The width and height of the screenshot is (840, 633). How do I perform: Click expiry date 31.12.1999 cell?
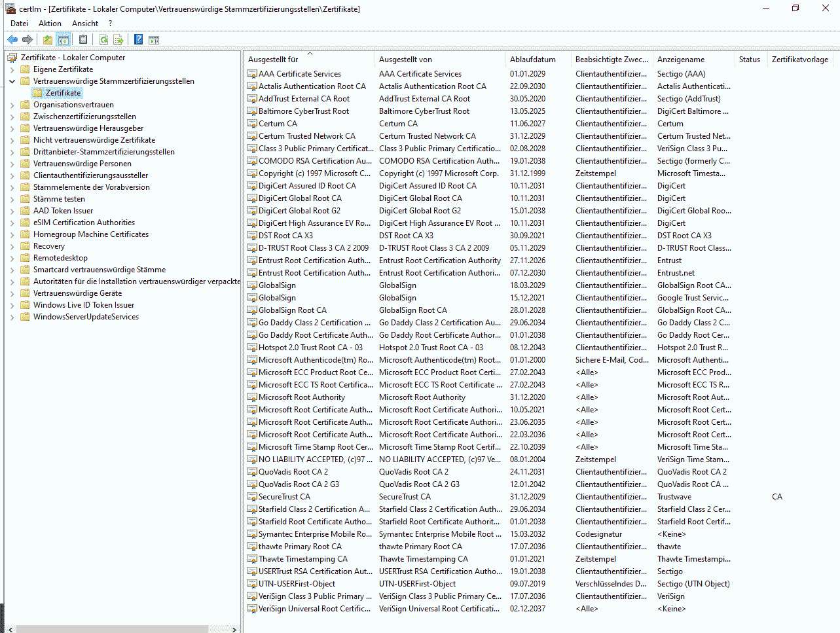point(528,173)
